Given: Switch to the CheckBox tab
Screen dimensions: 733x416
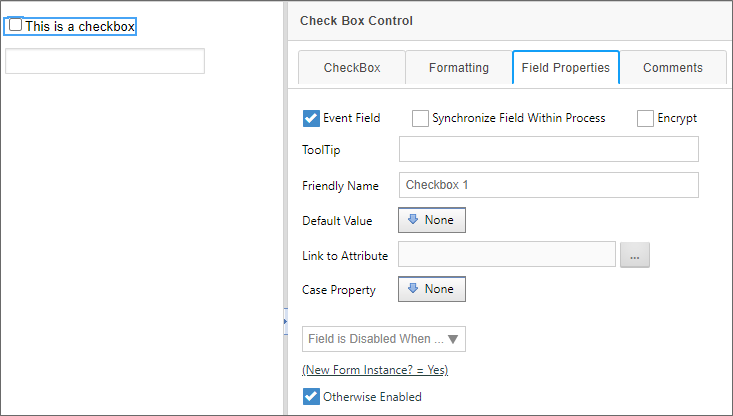Looking at the screenshot, I should (x=352, y=68).
